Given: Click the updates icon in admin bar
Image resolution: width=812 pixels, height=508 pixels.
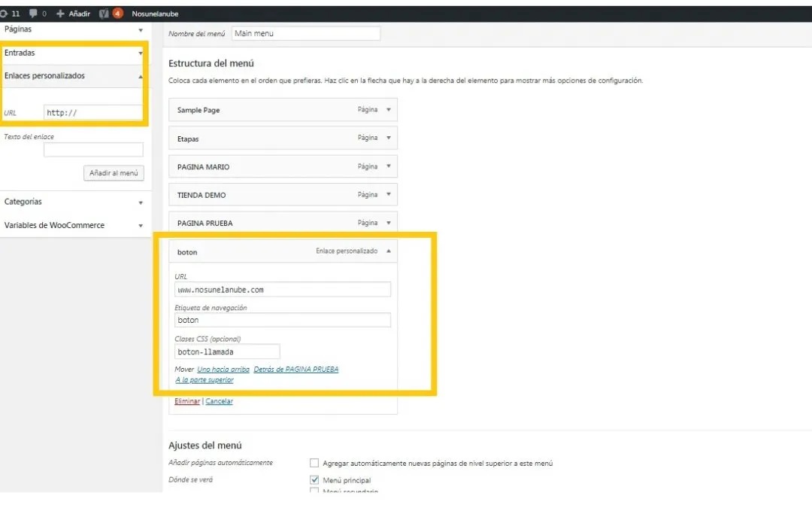Looking at the screenshot, I should pyautogui.click(x=5, y=14).
